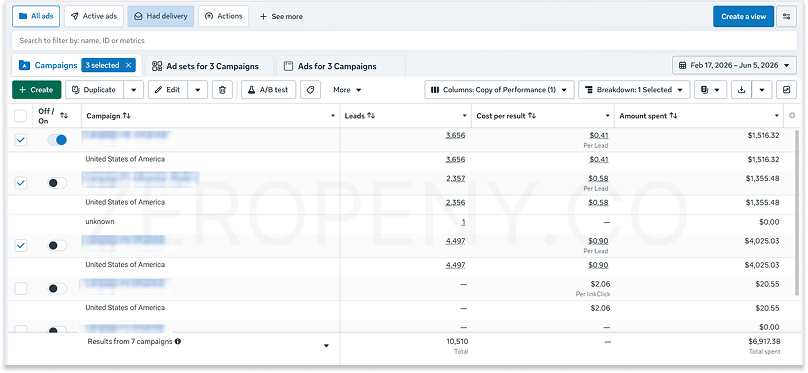
Task: Open Cost per result column menu arrow
Action: (608, 116)
